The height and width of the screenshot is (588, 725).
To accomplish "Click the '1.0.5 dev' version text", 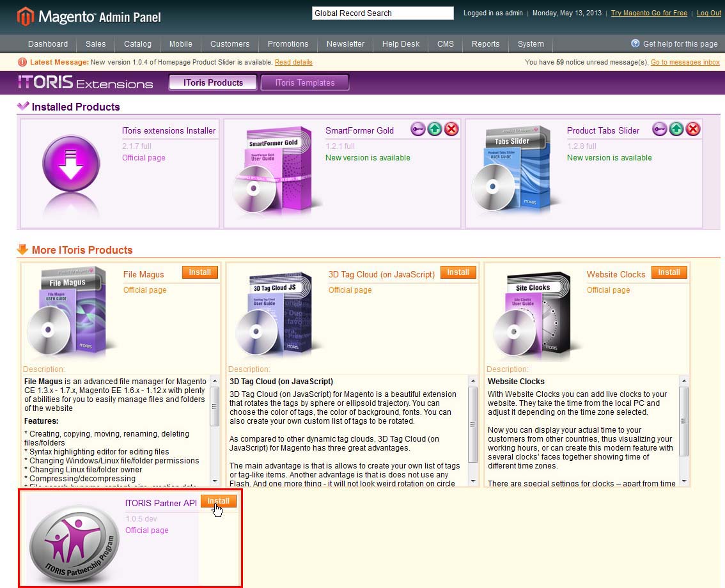I will [141, 519].
